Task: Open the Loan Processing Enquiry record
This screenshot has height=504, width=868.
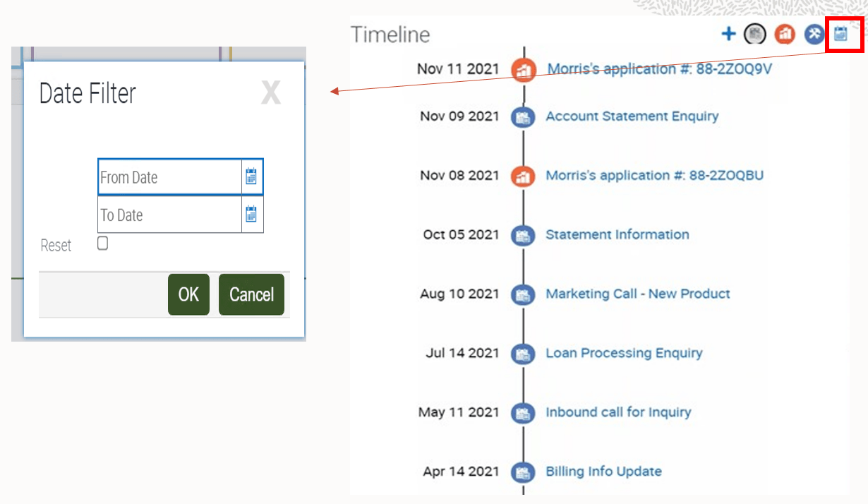Action: tap(624, 353)
